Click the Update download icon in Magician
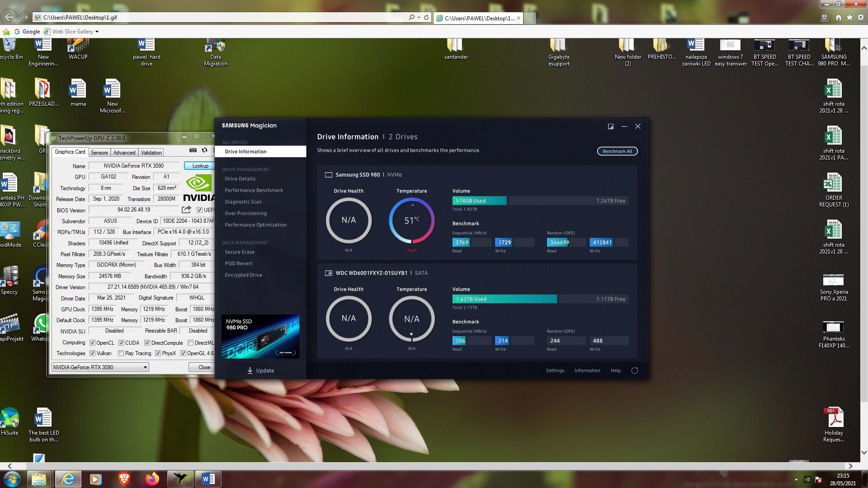Viewport: 868px width, 488px height. [250, 371]
